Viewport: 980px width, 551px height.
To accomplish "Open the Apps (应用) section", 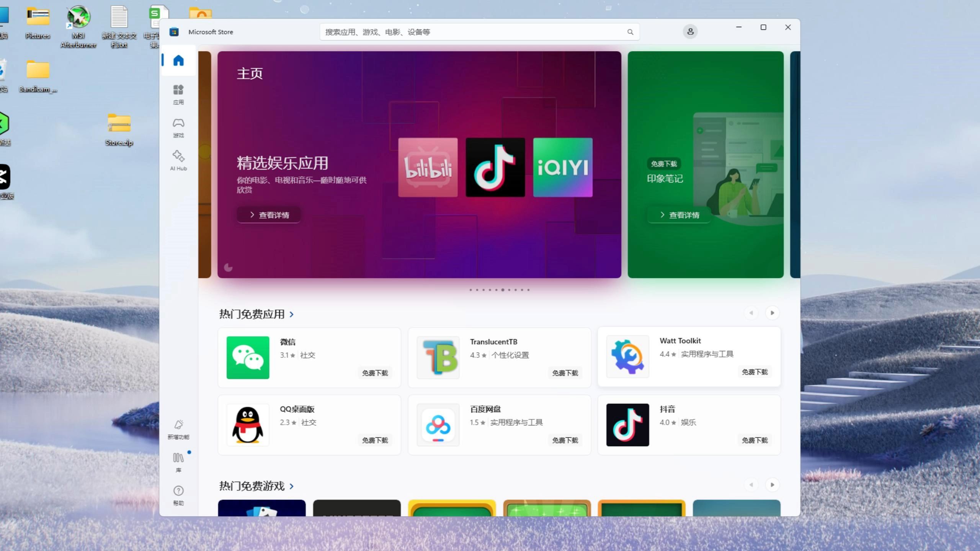I will tap(178, 94).
